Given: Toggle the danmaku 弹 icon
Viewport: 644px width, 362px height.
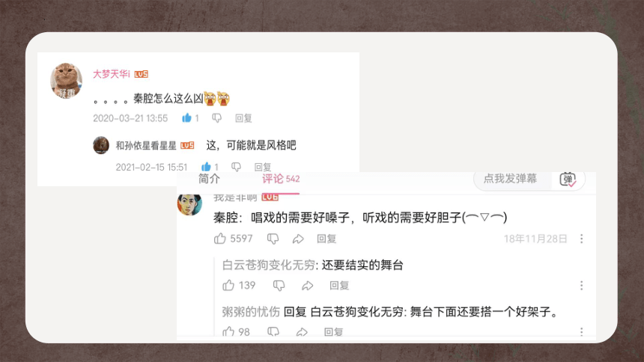Looking at the screenshot, I should point(568,180).
